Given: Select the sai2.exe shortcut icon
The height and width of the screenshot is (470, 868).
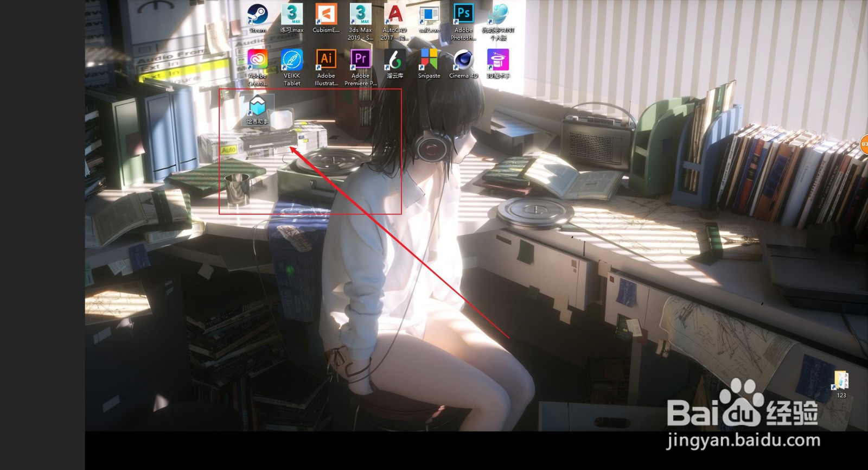Looking at the screenshot, I should pos(429,18).
